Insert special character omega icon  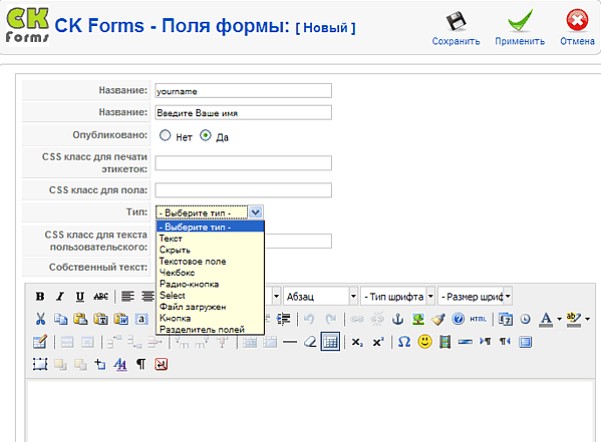click(404, 342)
